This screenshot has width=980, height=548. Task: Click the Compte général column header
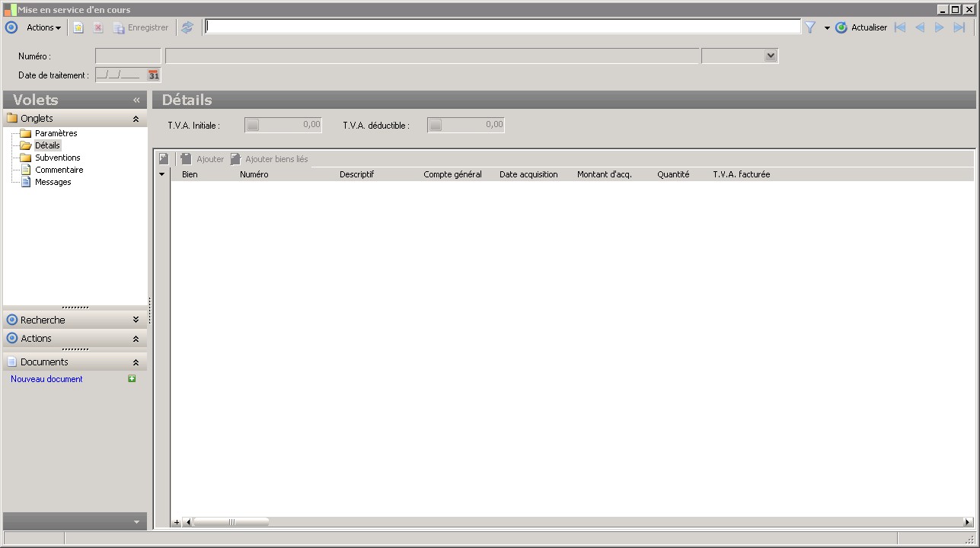tap(452, 174)
